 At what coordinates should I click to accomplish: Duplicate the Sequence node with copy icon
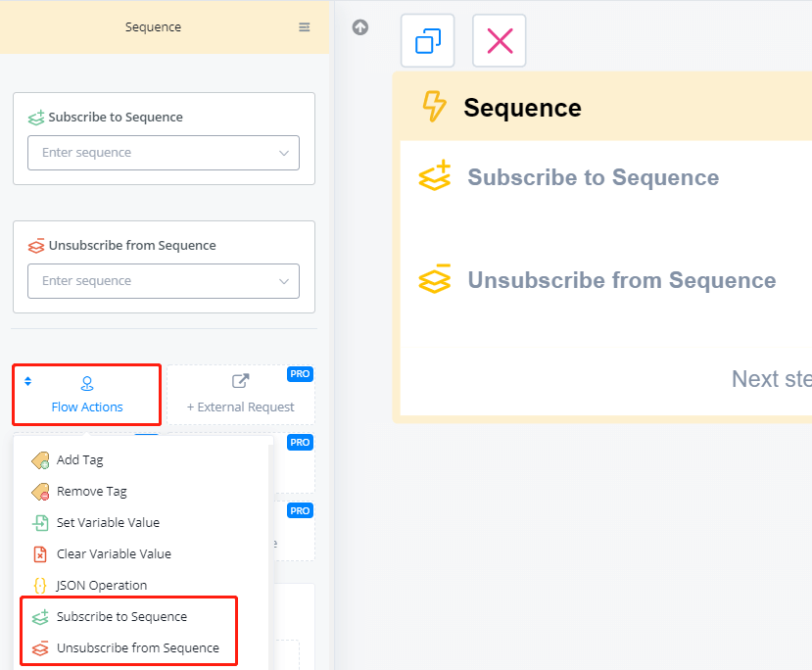pyautogui.click(x=428, y=41)
